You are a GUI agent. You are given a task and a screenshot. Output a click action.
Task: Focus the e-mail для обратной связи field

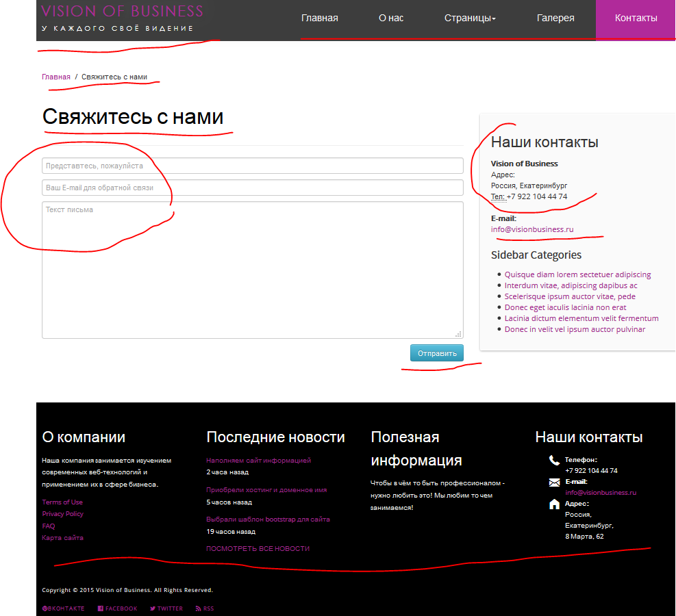[x=253, y=188]
